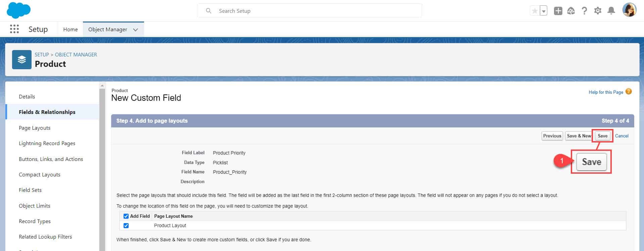The height and width of the screenshot is (251, 644).
Task: Click the Cancel link
Action: (622, 136)
